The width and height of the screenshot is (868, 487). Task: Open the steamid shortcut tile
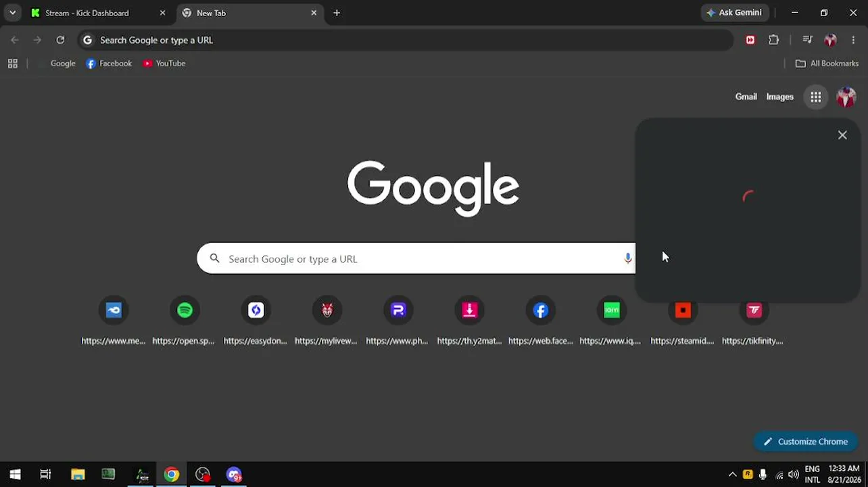683,310
